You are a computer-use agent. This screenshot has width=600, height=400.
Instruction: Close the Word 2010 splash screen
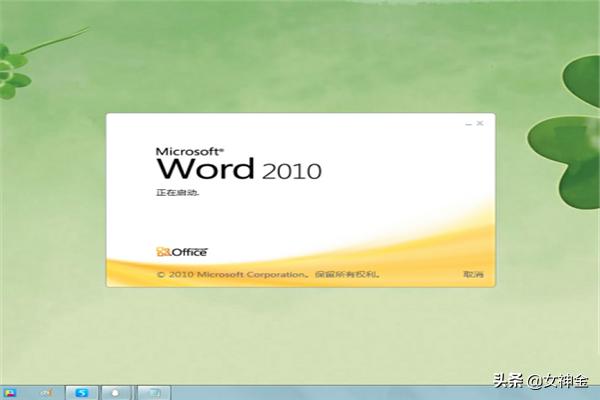[x=480, y=123]
